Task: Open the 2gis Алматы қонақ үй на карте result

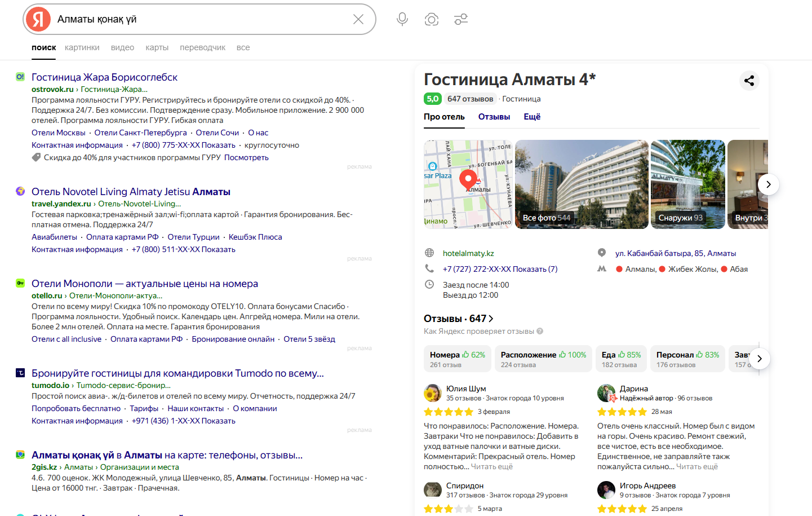Action: click(x=167, y=455)
